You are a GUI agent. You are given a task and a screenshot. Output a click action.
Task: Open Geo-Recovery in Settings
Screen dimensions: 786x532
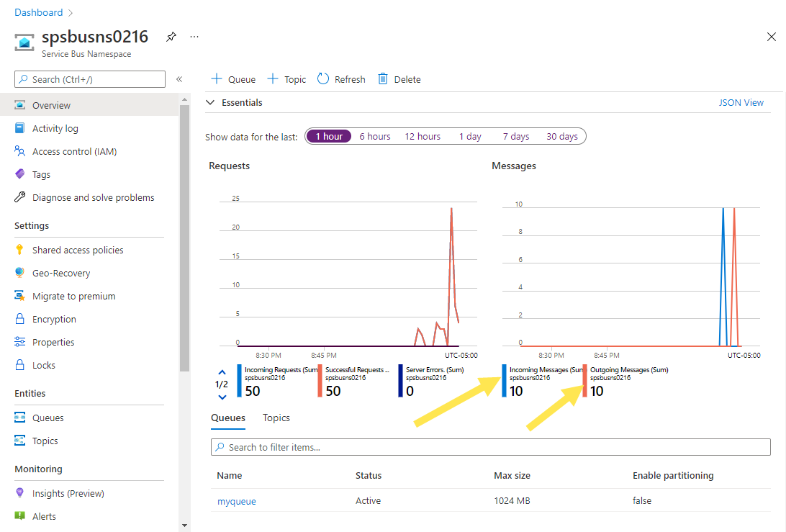point(61,273)
